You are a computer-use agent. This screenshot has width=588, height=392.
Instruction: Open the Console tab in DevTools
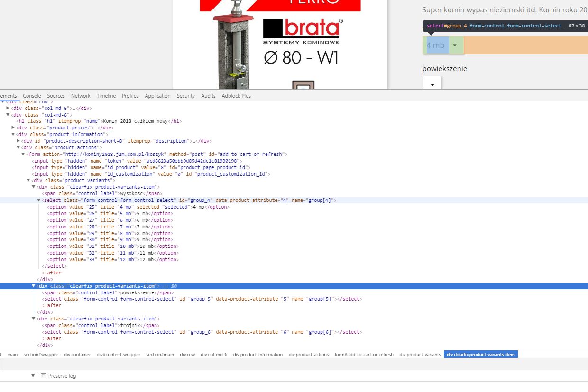tap(32, 96)
